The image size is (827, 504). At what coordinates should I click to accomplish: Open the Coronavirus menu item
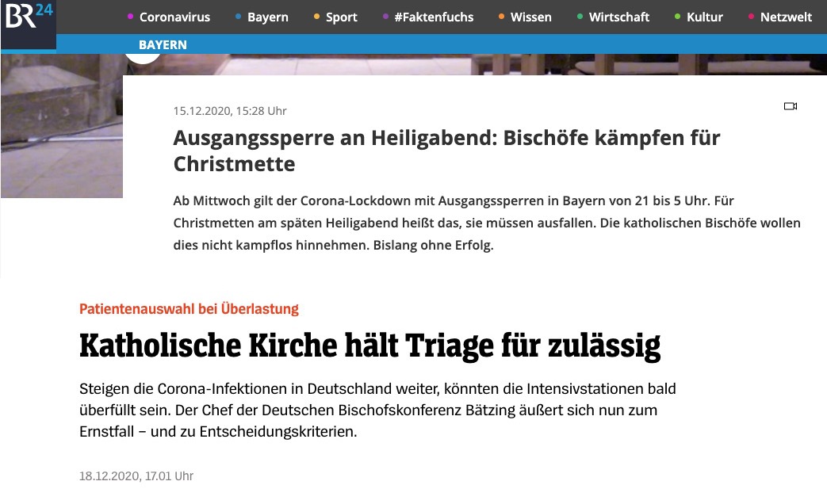coord(174,17)
